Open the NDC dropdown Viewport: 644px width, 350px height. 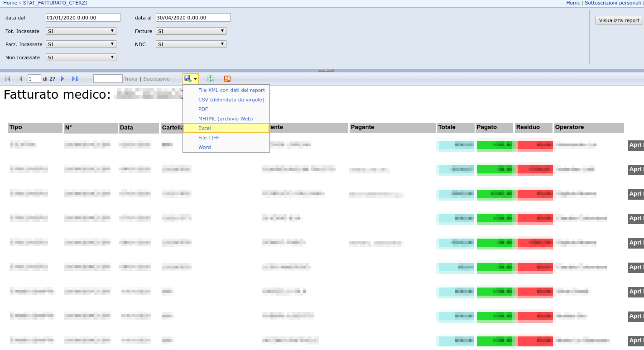pos(191,44)
